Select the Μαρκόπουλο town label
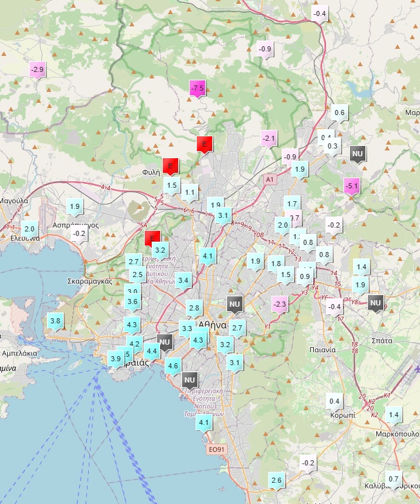Image resolution: width=420 pixels, height=504 pixels. [x=397, y=435]
